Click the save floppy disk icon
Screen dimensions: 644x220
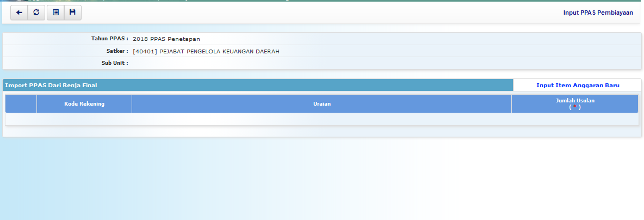point(72,13)
